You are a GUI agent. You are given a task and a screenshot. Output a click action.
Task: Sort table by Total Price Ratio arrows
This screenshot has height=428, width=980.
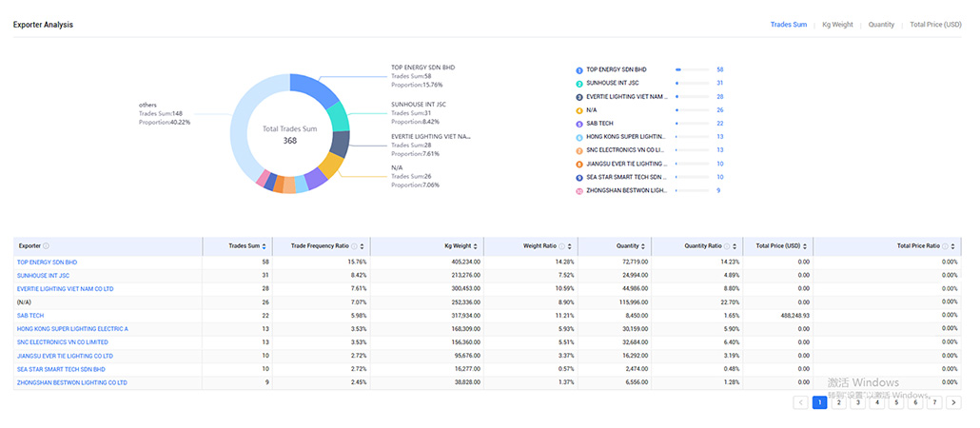[953, 246]
